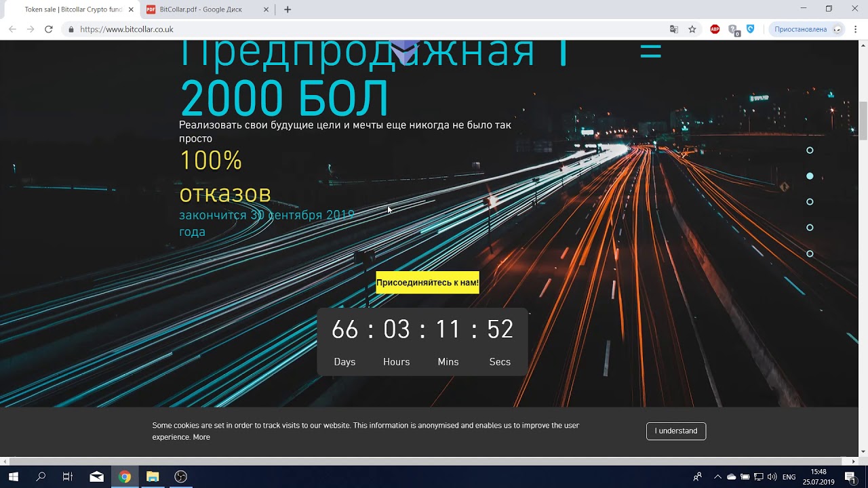
Task: Close the BitCollar.pdf tab
Action: 267,9
